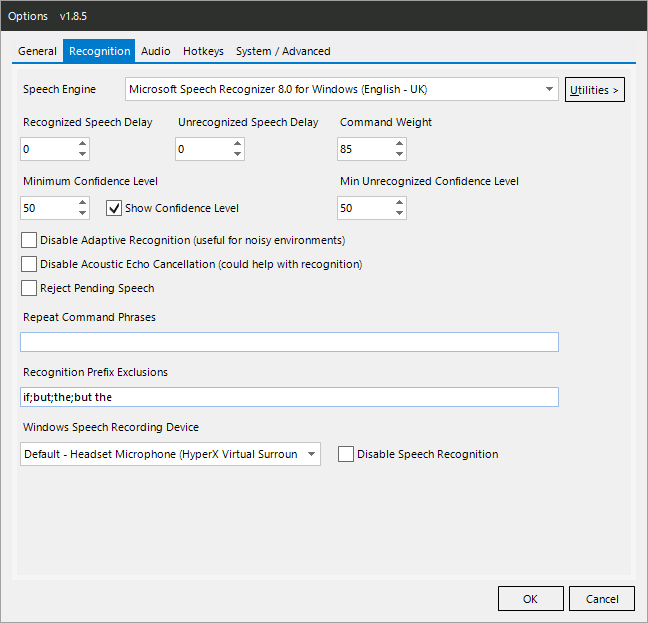Increase Minimum Confidence Level value
Image resolution: width=648 pixels, height=623 pixels.
(x=83, y=202)
